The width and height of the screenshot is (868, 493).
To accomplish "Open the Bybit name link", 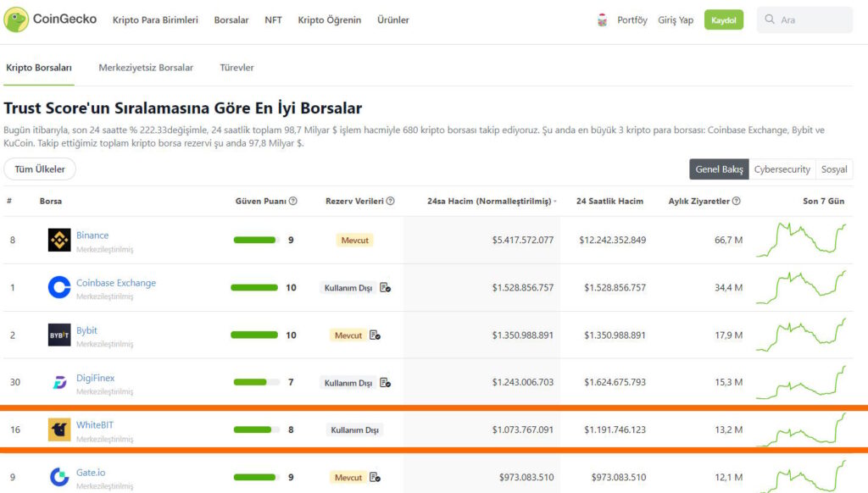I will [87, 330].
